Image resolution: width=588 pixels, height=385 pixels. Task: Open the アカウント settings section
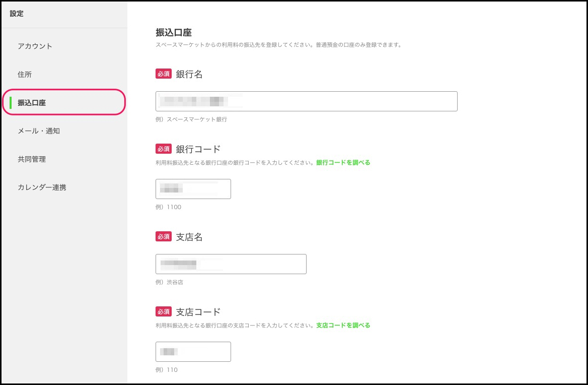35,46
